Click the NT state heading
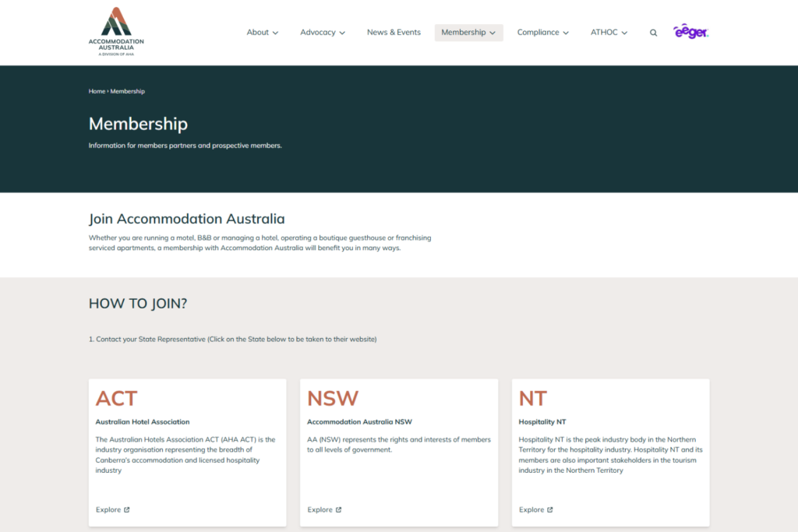The height and width of the screenshot is (532, 798). [533, 398]
